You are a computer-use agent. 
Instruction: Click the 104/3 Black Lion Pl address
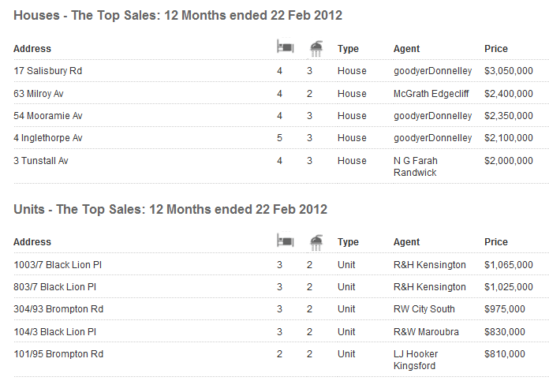(55, 332)
